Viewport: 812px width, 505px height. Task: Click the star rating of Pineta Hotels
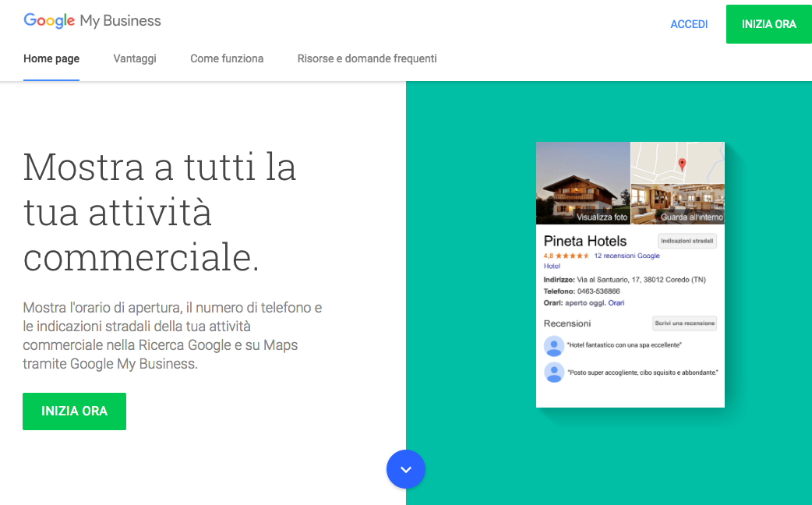pyautogui.click(x=572, y=256)
